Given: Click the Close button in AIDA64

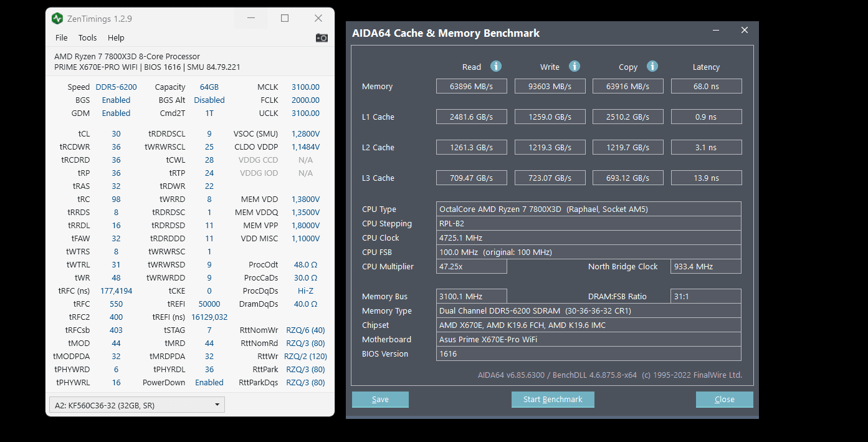Looking at the screenshot, I should (x=725, y=400).
